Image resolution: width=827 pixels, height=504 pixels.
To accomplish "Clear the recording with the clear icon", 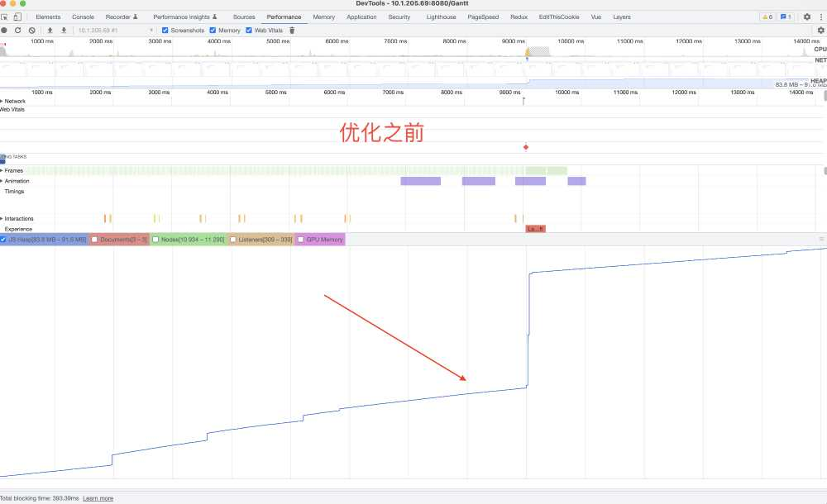I will pyautogui.click(x=31, y=31).
